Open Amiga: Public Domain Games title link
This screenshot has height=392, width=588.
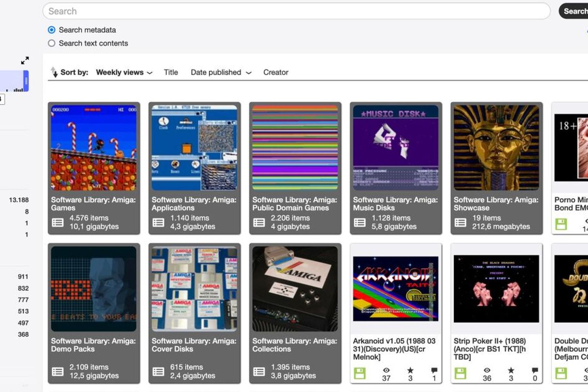pyautogui.click(x=295, y=204)
